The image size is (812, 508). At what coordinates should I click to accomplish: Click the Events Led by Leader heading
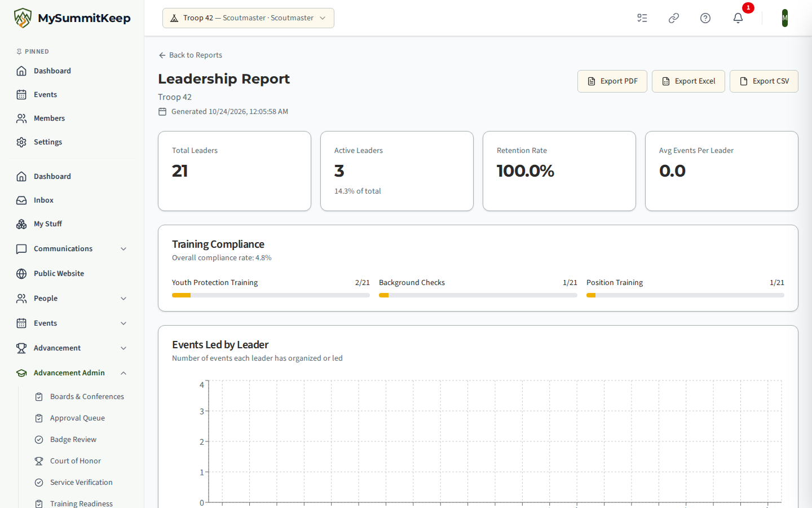(220, 345)
